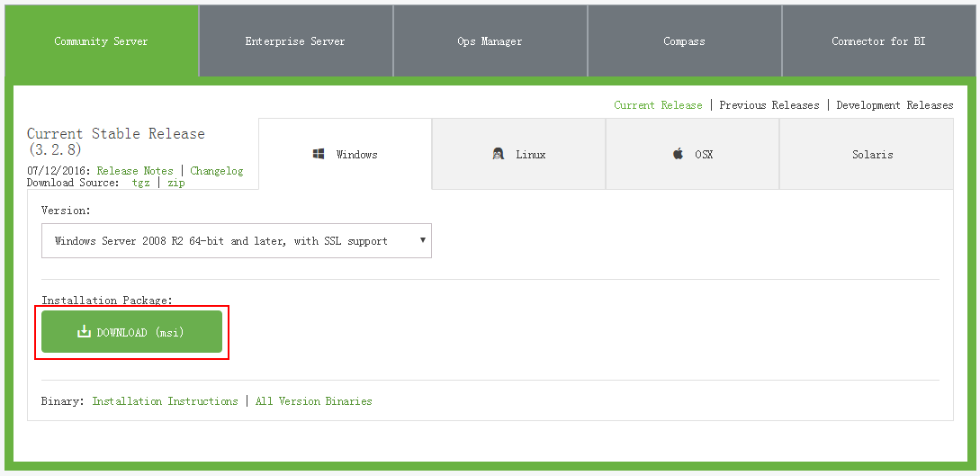This screenshot has width=980, height=476.
Task: Click the Installation Package label
Action: tap(106, 301)
